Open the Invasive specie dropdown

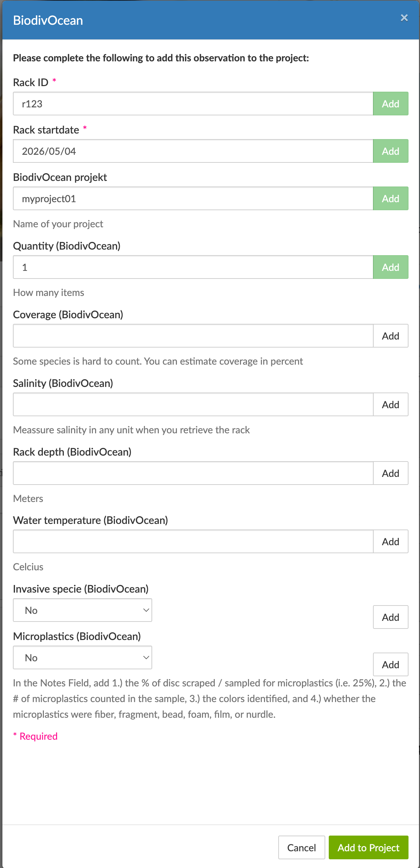[83, 610]
